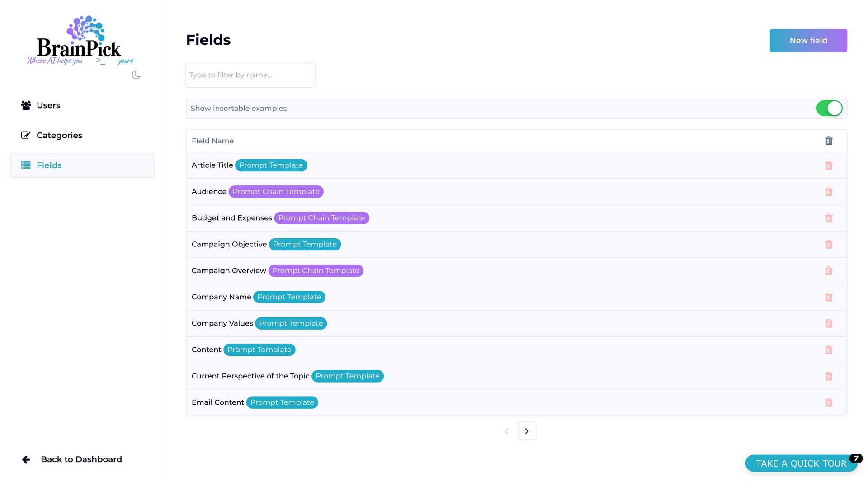Go to next page of fields

(527, 431)
